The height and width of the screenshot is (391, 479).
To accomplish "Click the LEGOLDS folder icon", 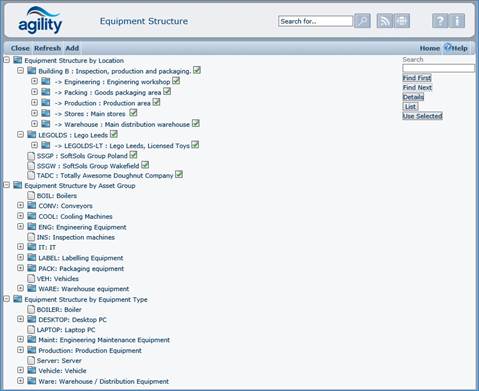I will point(32,135).
